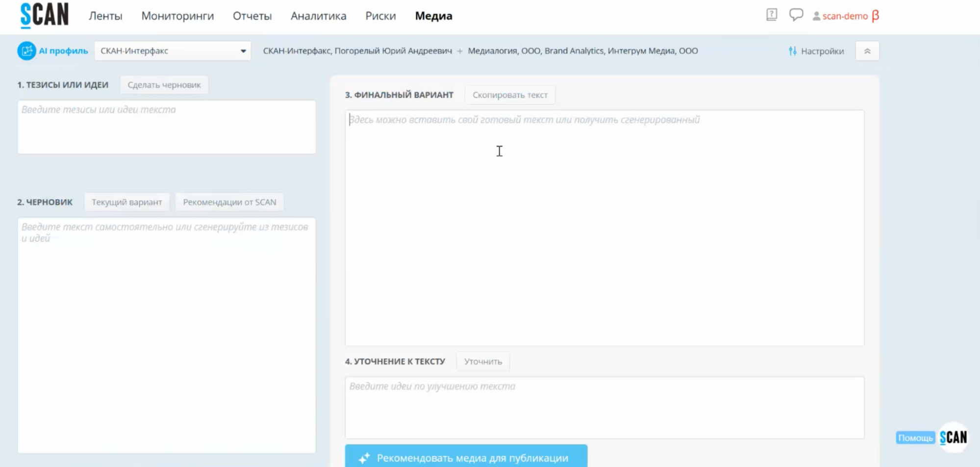Show the Рекомендации от SCAN tab

229,202
